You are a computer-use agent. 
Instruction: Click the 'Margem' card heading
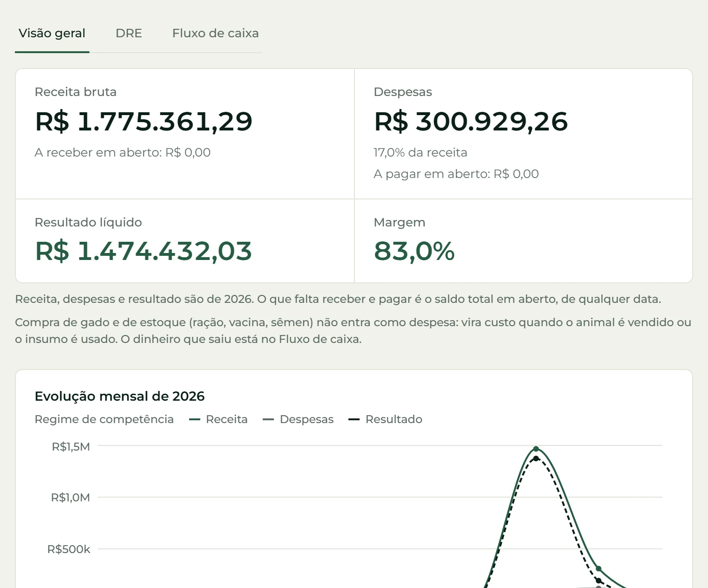tap(400, 222)
